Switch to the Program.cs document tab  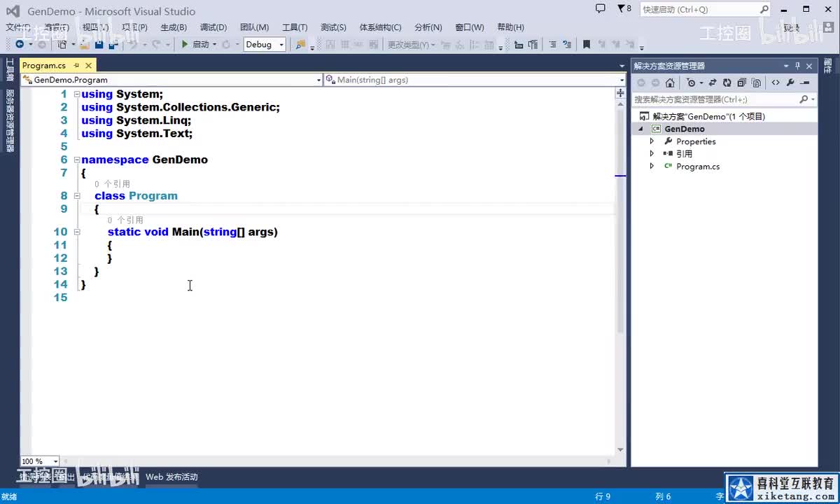click(44, 65)
